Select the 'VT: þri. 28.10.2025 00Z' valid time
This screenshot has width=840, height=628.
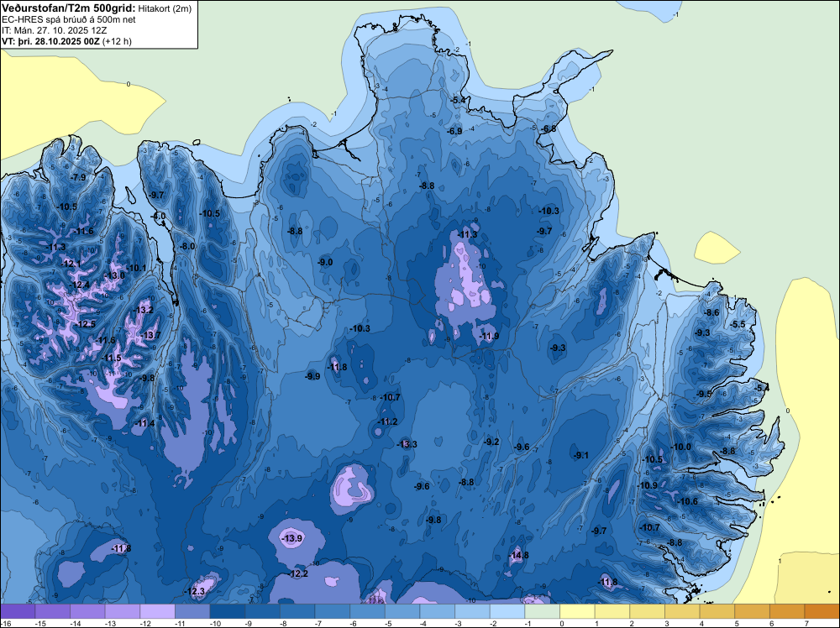(51, 41)
